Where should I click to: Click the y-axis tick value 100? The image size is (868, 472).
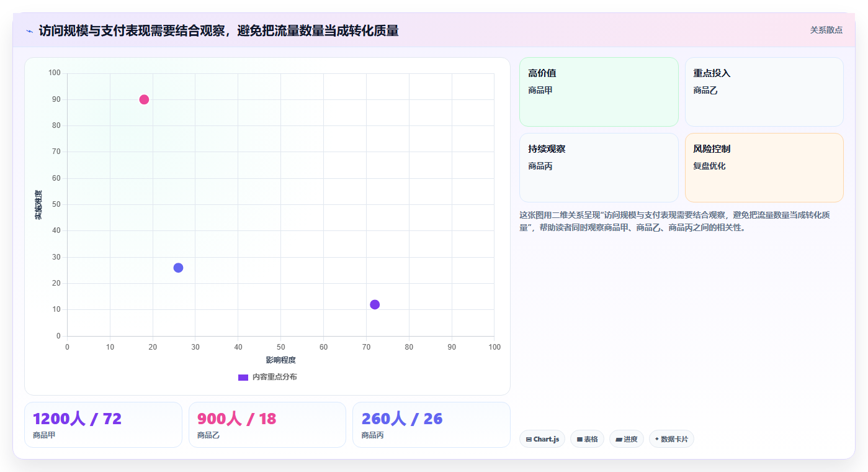54,73
